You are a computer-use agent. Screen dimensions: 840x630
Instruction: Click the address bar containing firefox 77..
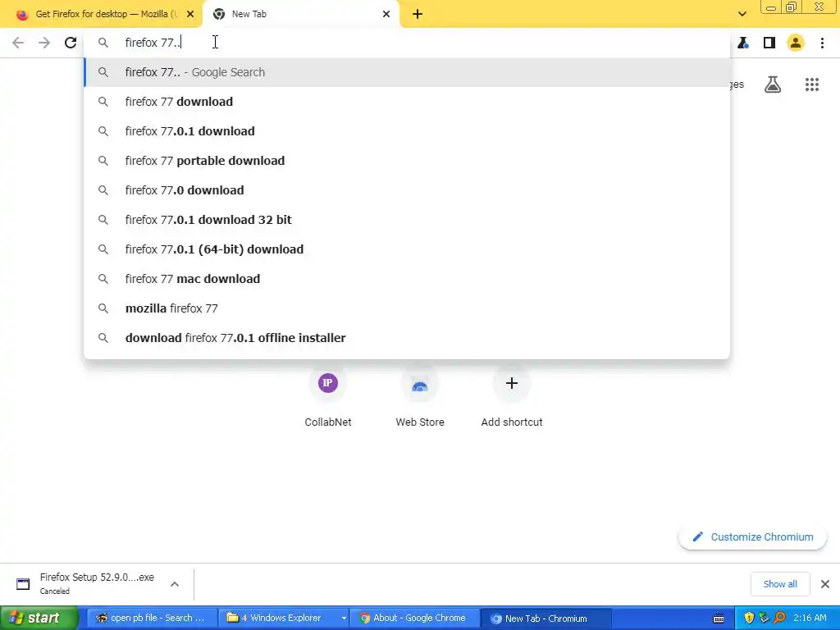coord(407,43)
